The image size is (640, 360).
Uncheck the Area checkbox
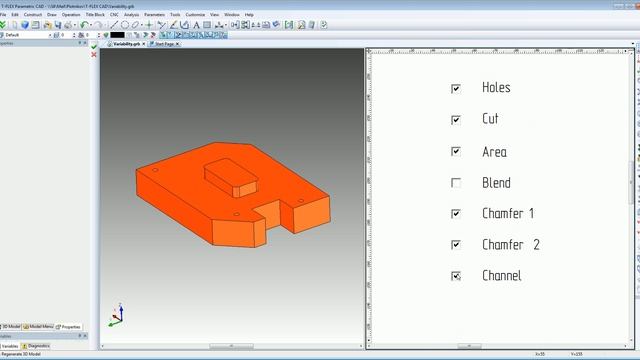456,151
